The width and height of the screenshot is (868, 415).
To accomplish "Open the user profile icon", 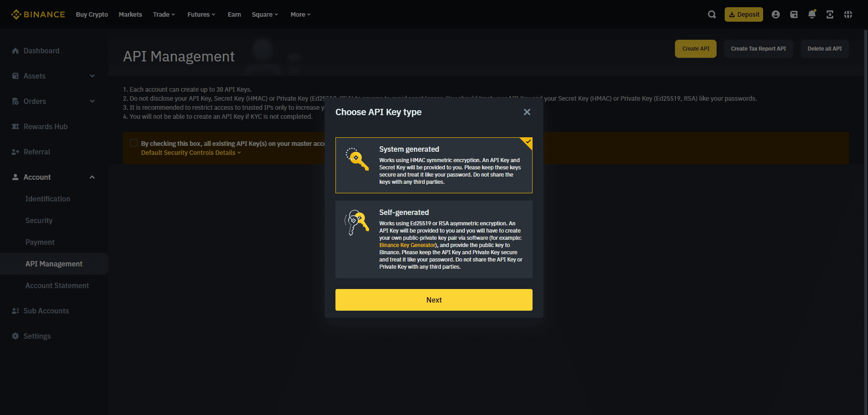I will click(776, 14).
